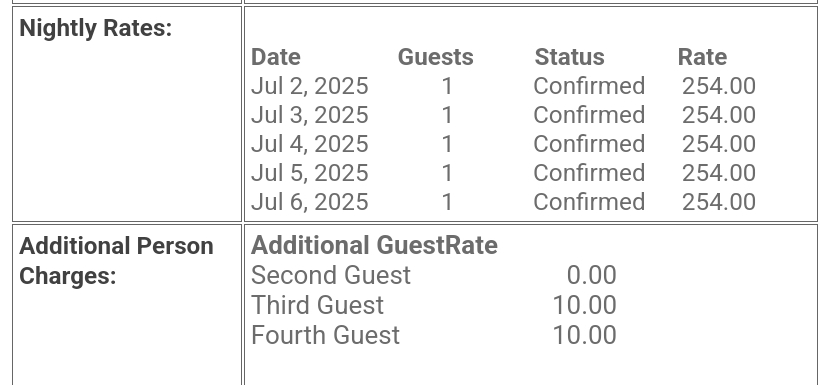Click Confirmed status for Jul 6
Screen dimensions: 820x385
click(589, 202)
